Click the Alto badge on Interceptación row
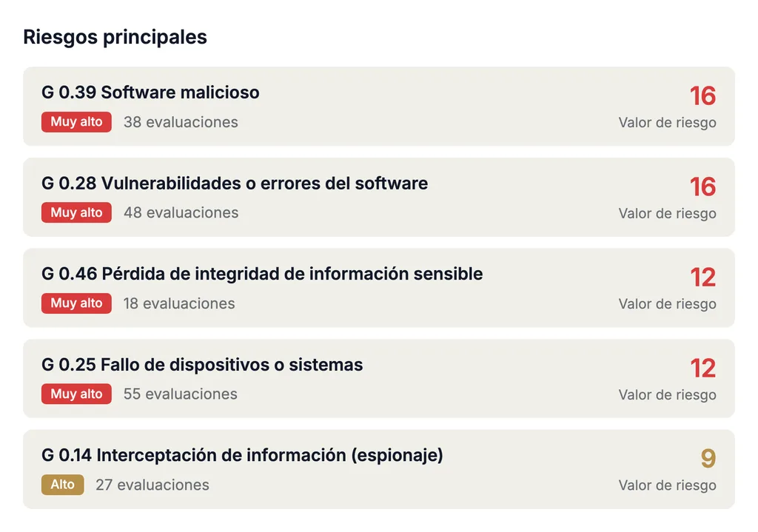758x532 pixels. 63,485
